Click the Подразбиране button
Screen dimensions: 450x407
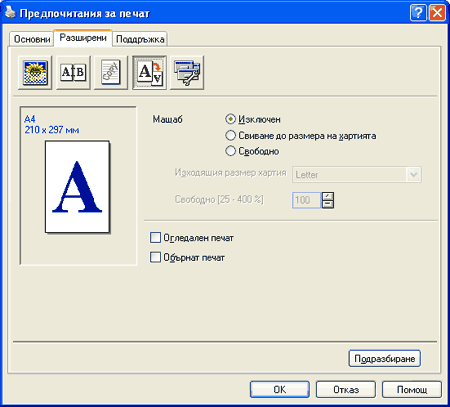click(x=385, y=359)
